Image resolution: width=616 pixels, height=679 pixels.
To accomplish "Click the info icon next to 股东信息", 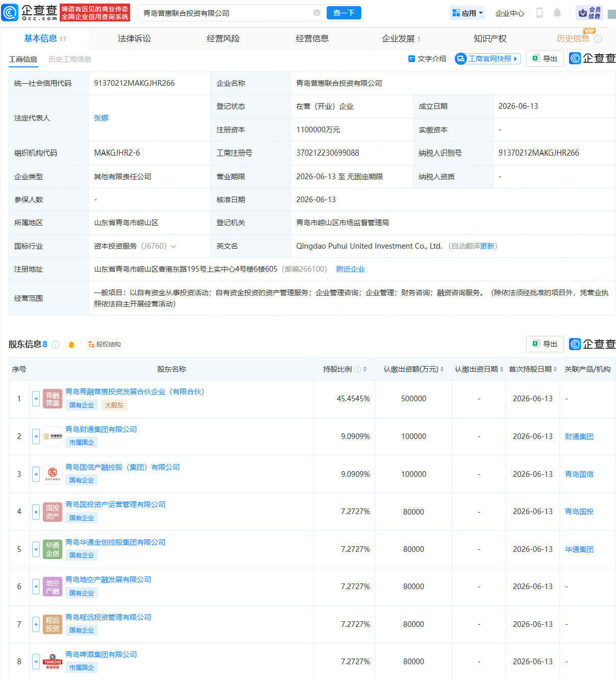I will (x=56, y=345).
